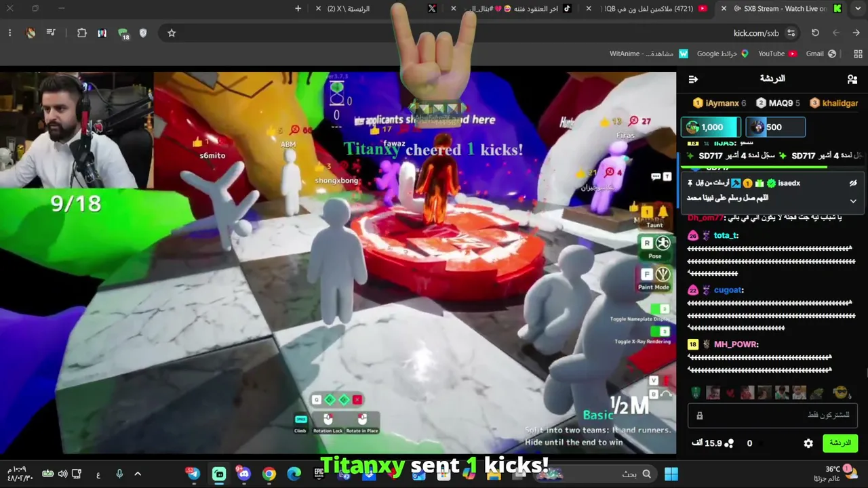Switch to the X home tab
The width and height of the screenshot is (868, 488).
376,9
